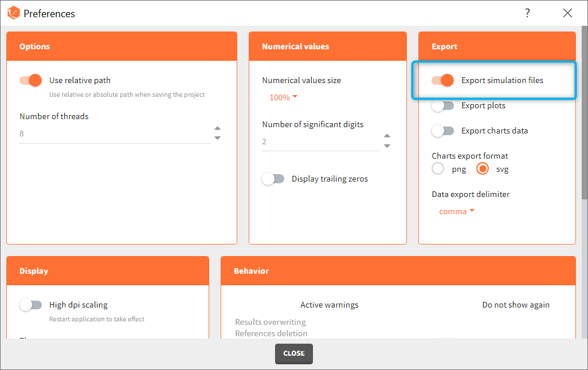Enable Display trailing zeros switch
This screenshot has height=370, width=588.
(273, 179)
